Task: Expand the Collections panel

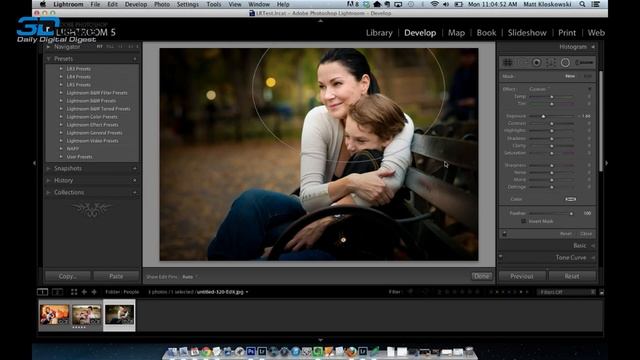Action: [49, 192]
